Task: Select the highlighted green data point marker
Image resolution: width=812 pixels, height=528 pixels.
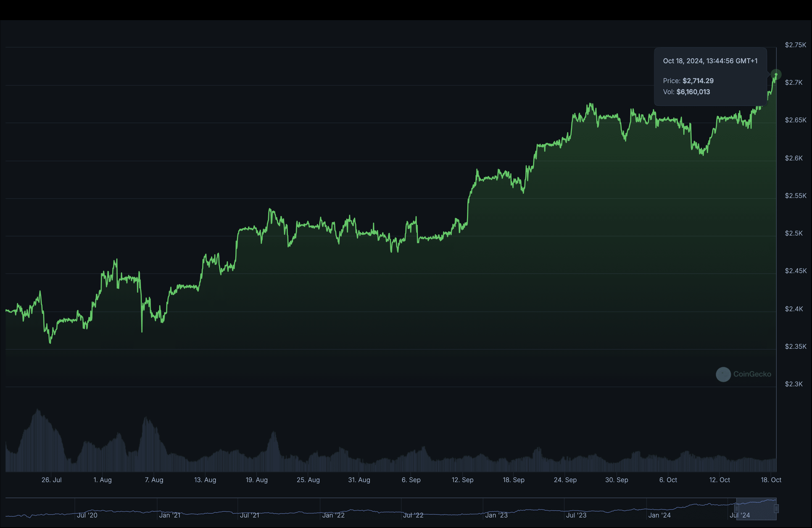Action: 776,74
